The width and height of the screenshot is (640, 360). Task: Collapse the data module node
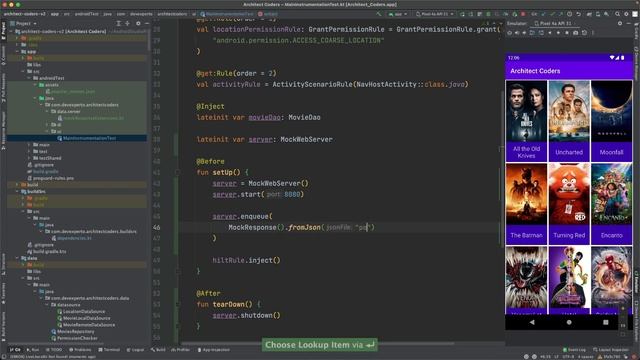tap(17, 258)
